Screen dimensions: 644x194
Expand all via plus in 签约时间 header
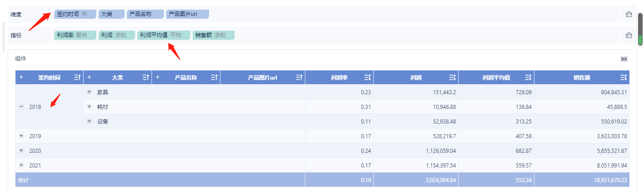click(21, 78)
